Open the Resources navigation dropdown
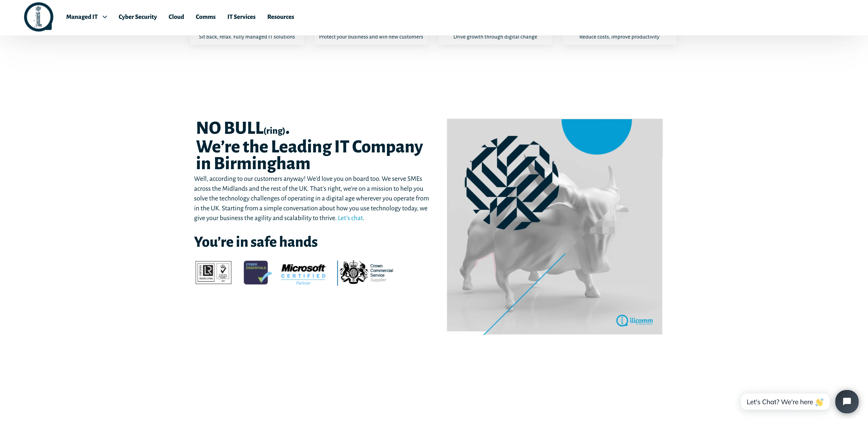Image resolution: width=868 pixels, height=432 pixels. coord(281,17)
